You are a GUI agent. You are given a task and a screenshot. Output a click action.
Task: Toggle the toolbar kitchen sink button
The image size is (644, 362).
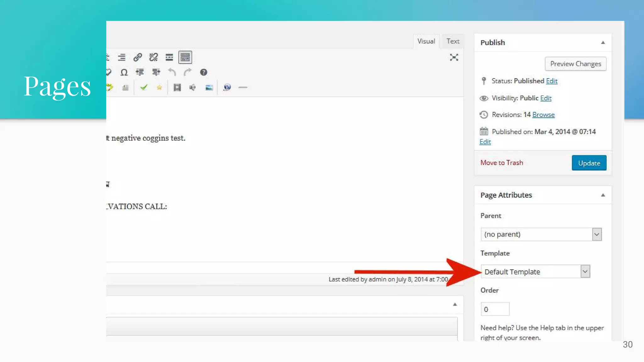click(x=185, y=57)
